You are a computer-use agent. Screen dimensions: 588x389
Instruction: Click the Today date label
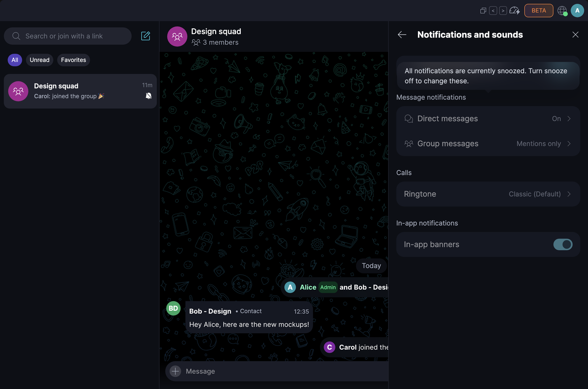point(371,266)
